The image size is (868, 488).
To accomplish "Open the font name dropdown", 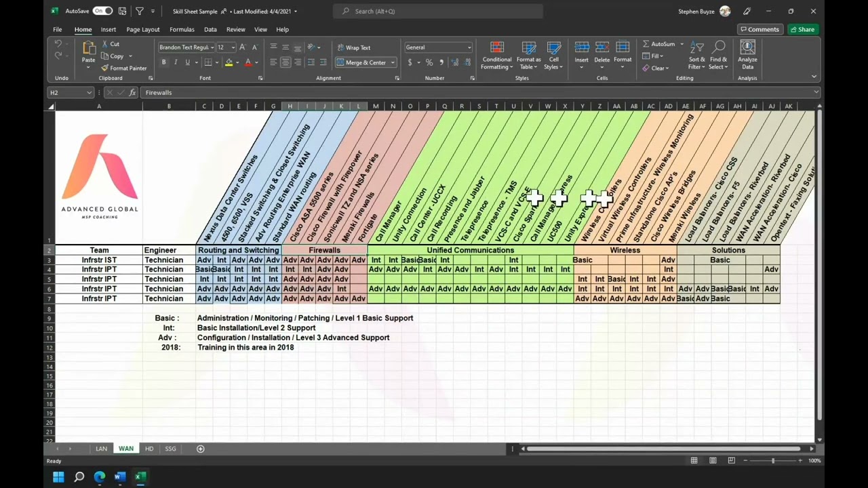I will point(212,47).
